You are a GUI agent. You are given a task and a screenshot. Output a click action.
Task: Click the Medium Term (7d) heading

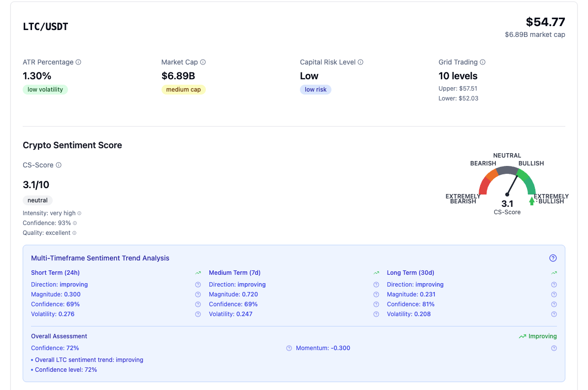pos(234,273)
